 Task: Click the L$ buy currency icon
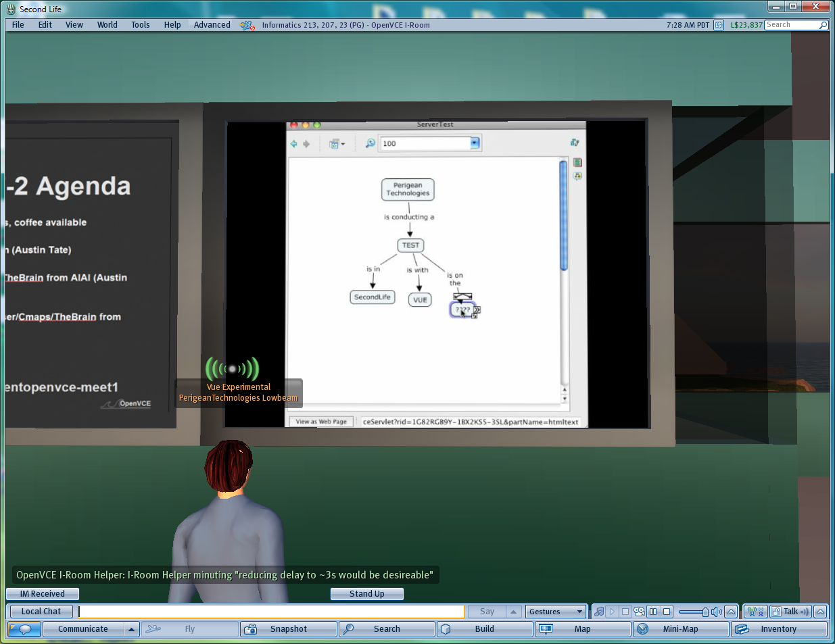click(x=719, y=25)
